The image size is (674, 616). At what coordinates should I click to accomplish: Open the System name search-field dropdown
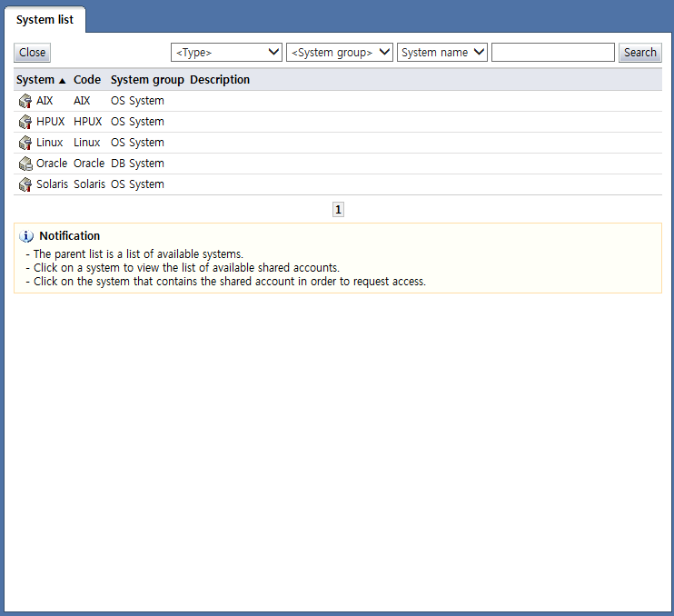(x=442, y=53)
